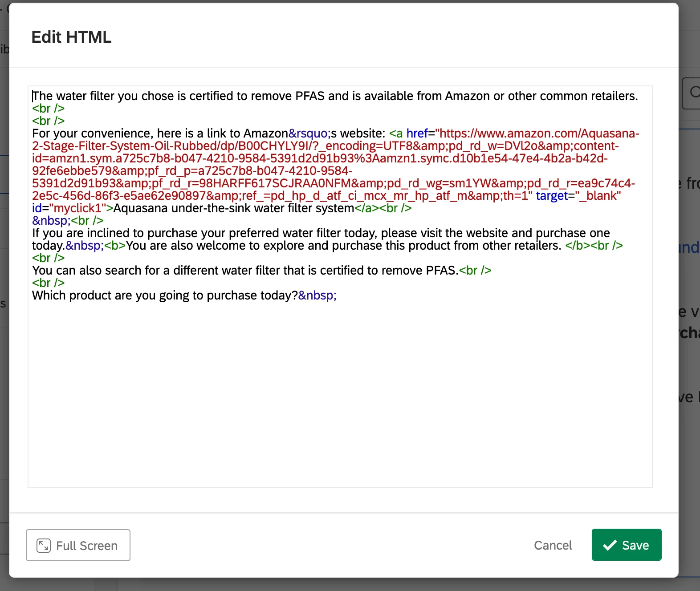Image resolution: width=700 pixels, height=591 pixels.
Task: Click the search box in the background page
Action: (x=691, y=93)
